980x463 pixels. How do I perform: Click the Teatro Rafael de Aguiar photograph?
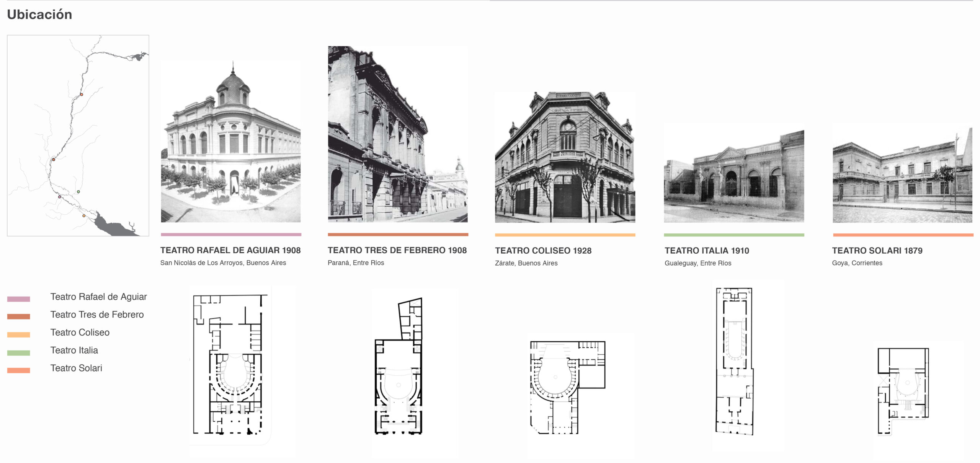point(230,142)
